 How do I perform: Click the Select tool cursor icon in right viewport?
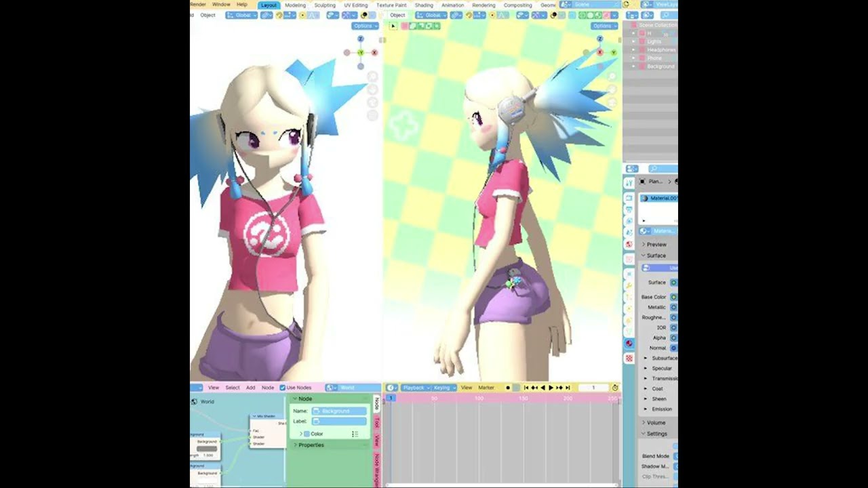tap(393, 26)
